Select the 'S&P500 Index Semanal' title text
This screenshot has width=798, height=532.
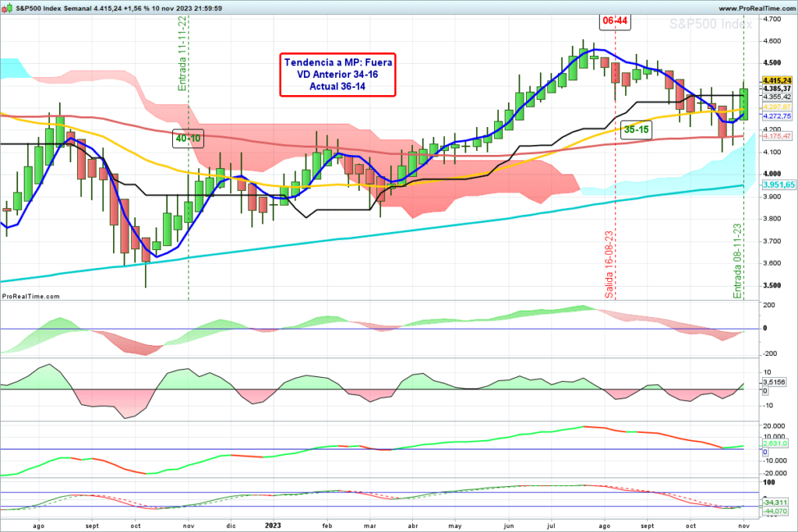click(54, 8)
